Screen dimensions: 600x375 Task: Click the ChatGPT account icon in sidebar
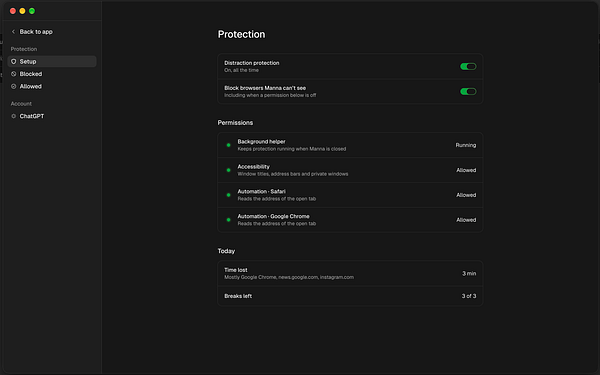click(x=13, y=116)
